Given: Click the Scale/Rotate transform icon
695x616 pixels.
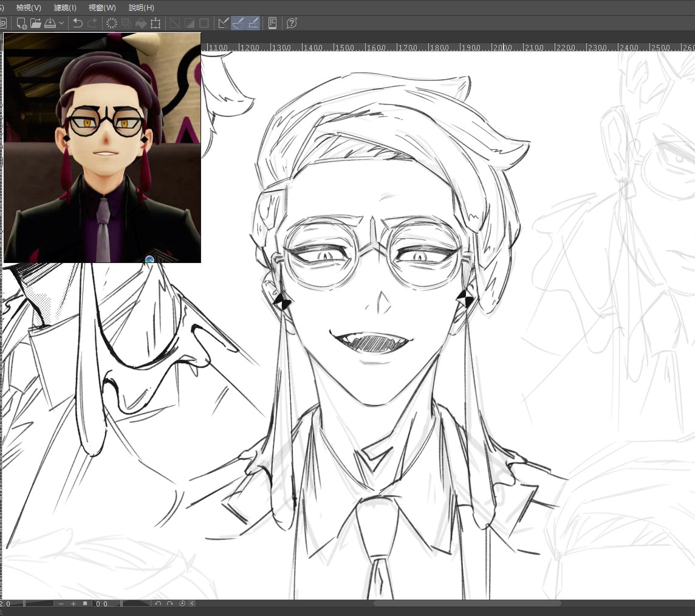Looking at the screenshot, I should pyautogui.click(x=156, y=23).
